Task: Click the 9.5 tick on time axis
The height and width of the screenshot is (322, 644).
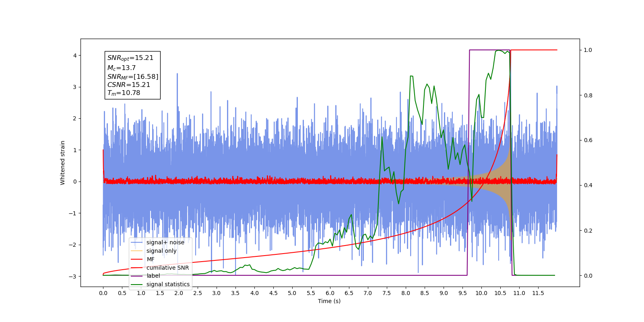Action: pos(462,293)
